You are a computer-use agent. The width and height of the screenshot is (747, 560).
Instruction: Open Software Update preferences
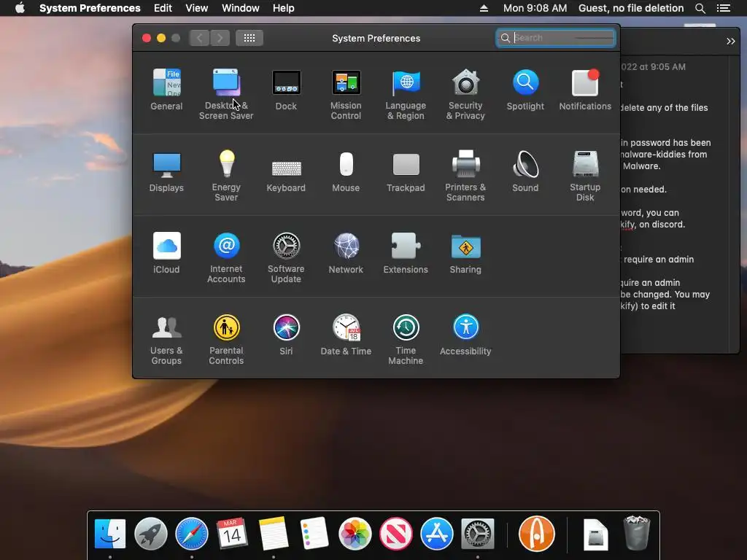pyautogui.click(x=286, y=257)
